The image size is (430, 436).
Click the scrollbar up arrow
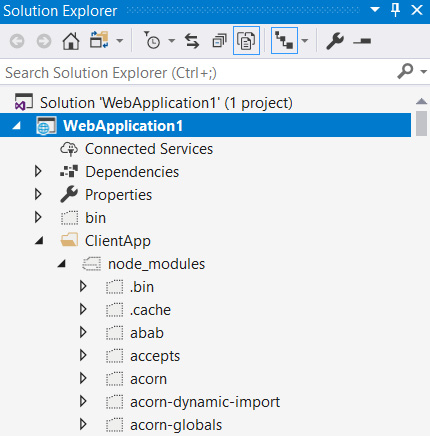(422, 101)
